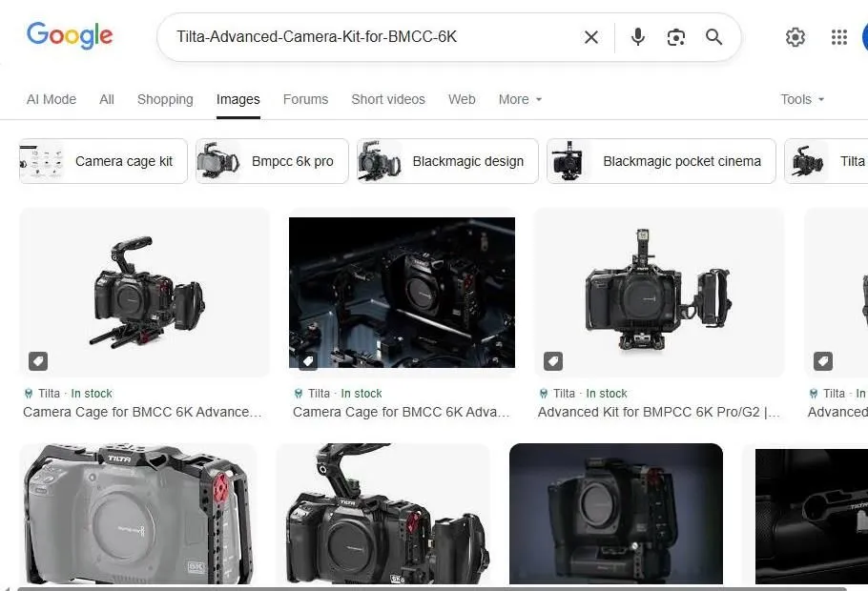Click product tag icon on dark case image
The image size is (868, 591).
[x=308, y=361]
